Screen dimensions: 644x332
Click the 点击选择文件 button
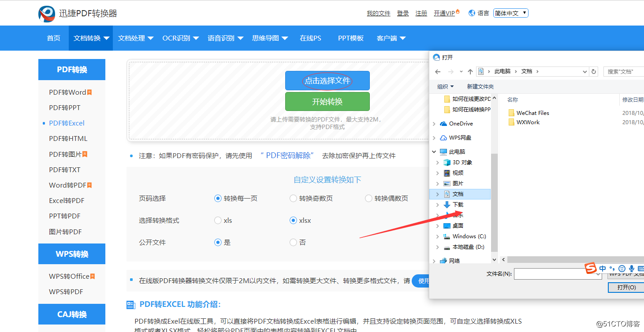(327, 81)
